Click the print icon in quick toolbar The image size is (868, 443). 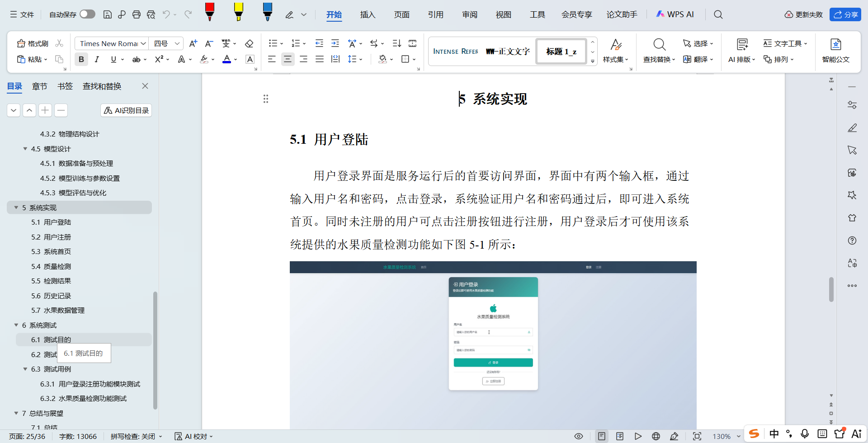pyautogui.click(x=137, y=14)
